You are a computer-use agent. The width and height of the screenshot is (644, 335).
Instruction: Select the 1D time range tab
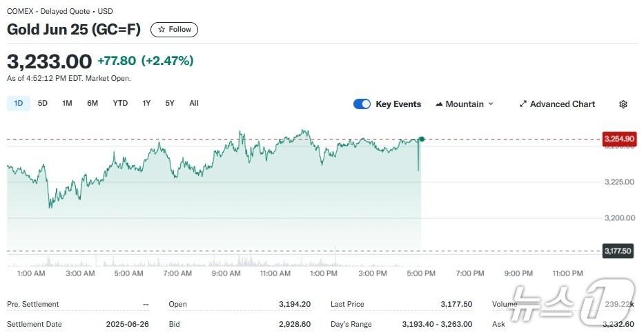pyautogui.click(x=19, y=104)
